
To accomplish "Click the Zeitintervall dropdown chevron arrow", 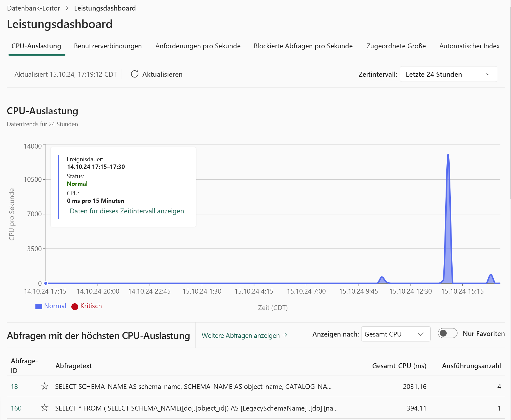I will pos(488,74).
